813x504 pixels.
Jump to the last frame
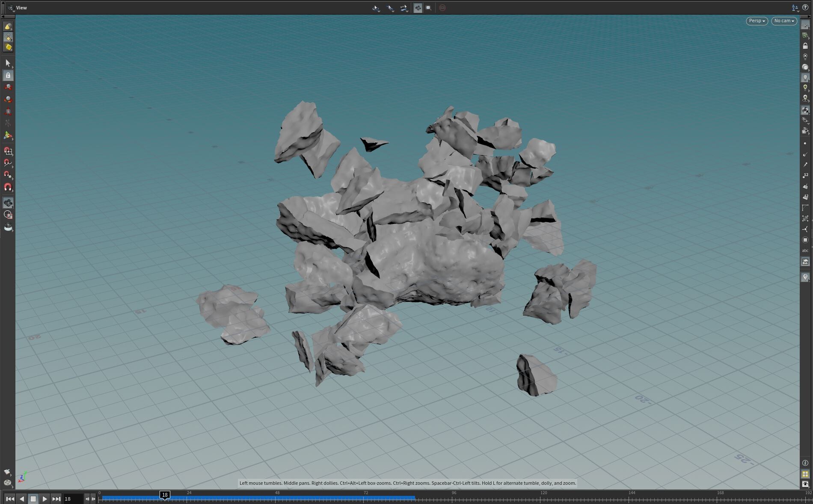[56, 498]
